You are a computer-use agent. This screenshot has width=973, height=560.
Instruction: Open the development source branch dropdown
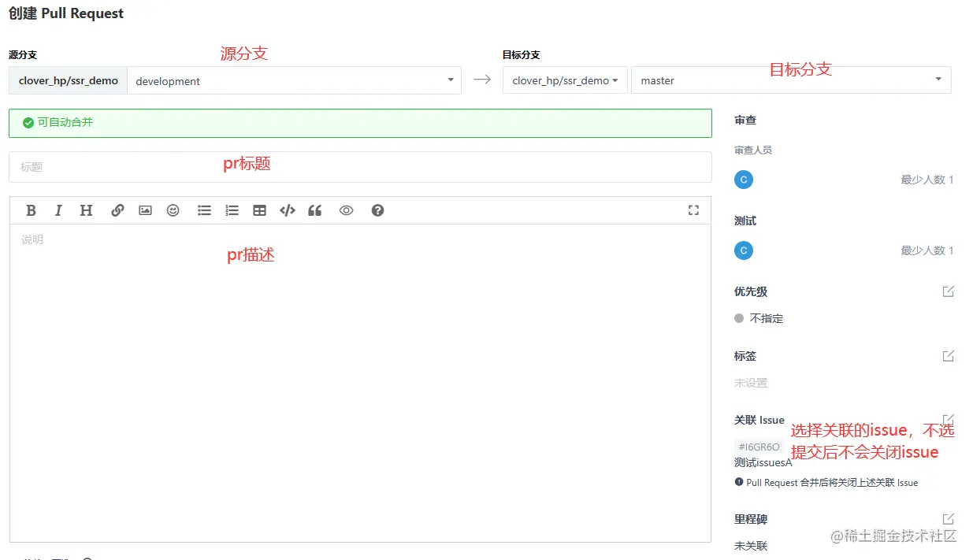point(294,80)
